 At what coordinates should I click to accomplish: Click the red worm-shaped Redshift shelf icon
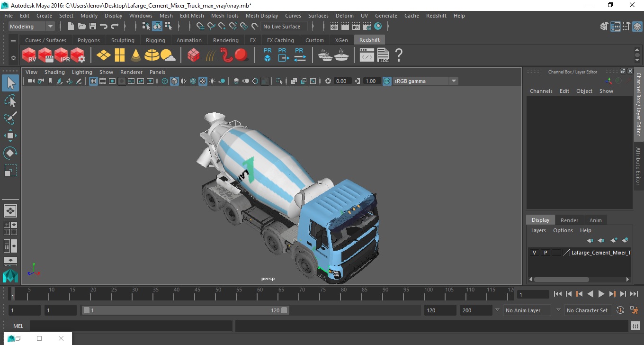(x=226, y=55)
